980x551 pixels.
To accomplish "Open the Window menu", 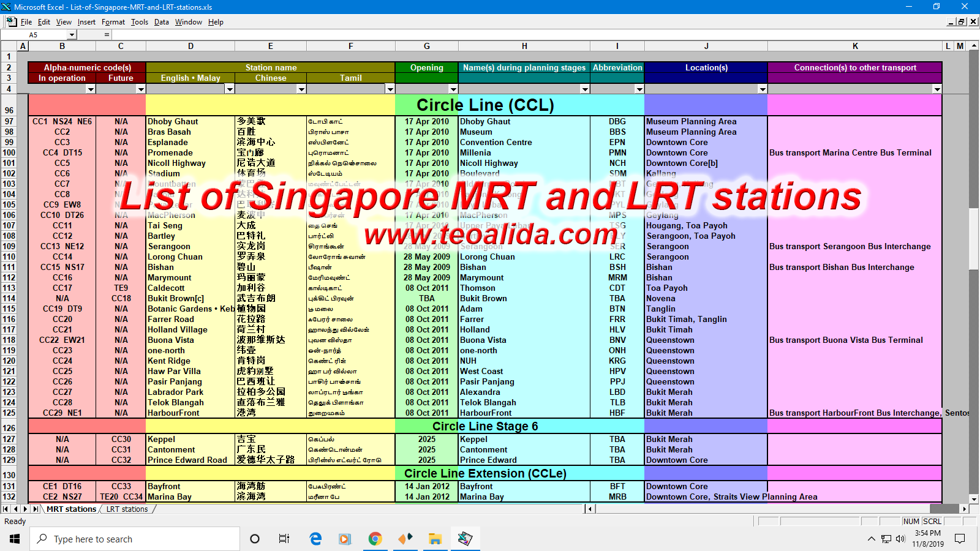I will click(x=189, y=22).
